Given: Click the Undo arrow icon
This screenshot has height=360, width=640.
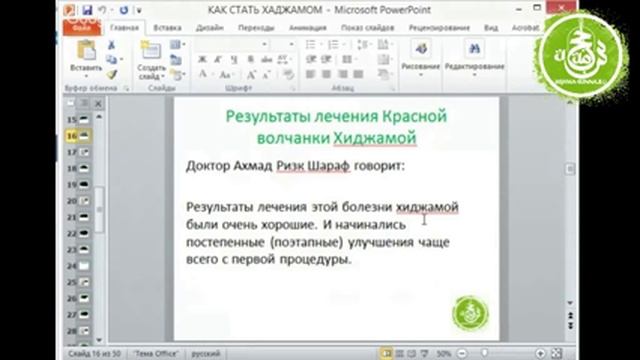Looking at the screenshot, I should tap(102, 10).
